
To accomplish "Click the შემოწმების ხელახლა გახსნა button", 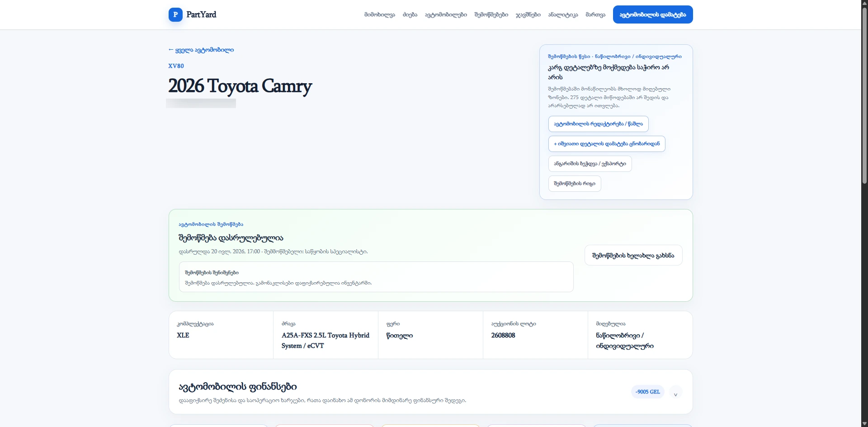I will coord(633,256).
